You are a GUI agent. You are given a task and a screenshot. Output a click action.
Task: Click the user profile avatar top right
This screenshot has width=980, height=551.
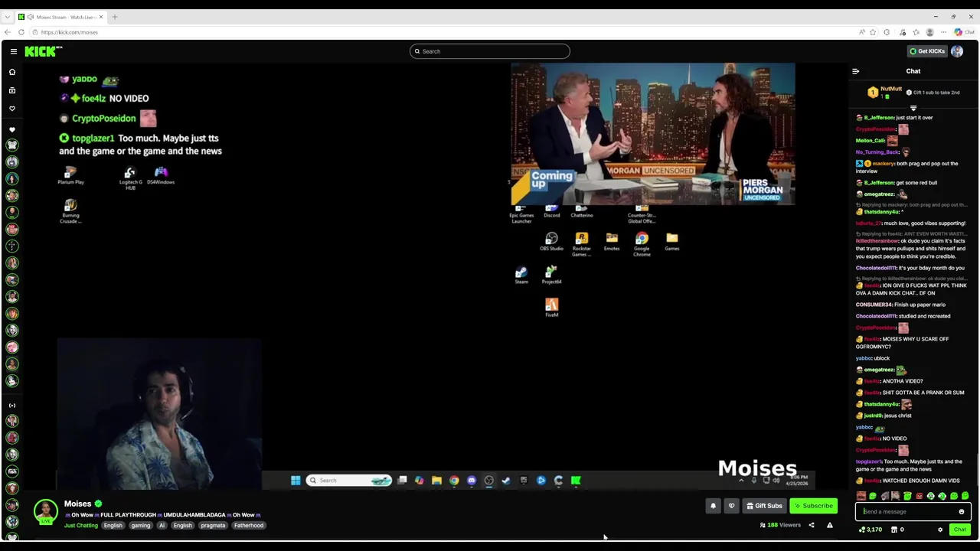pyautogui.click(x=957, y=51)
